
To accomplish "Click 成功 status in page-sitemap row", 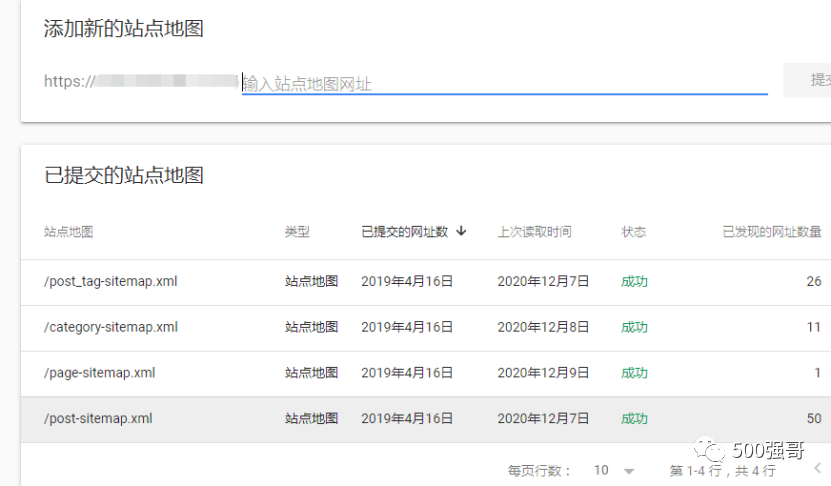I will [x=634, y=373].
